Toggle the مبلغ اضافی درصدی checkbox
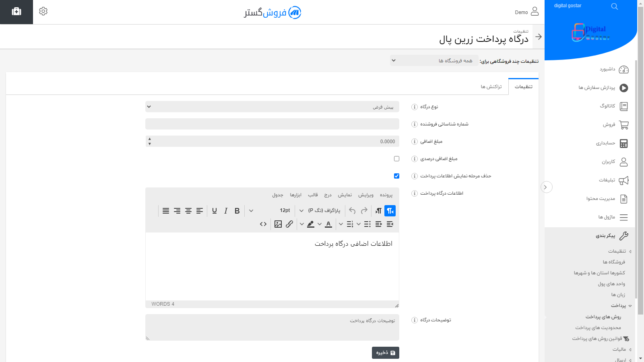Screen dimensions: 644x362 point(396,159)
